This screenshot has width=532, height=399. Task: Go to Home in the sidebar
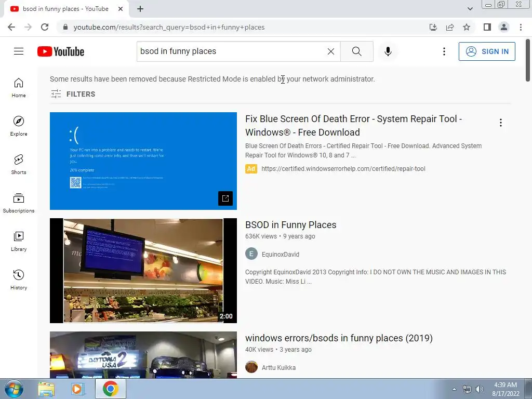pos(19,88)
